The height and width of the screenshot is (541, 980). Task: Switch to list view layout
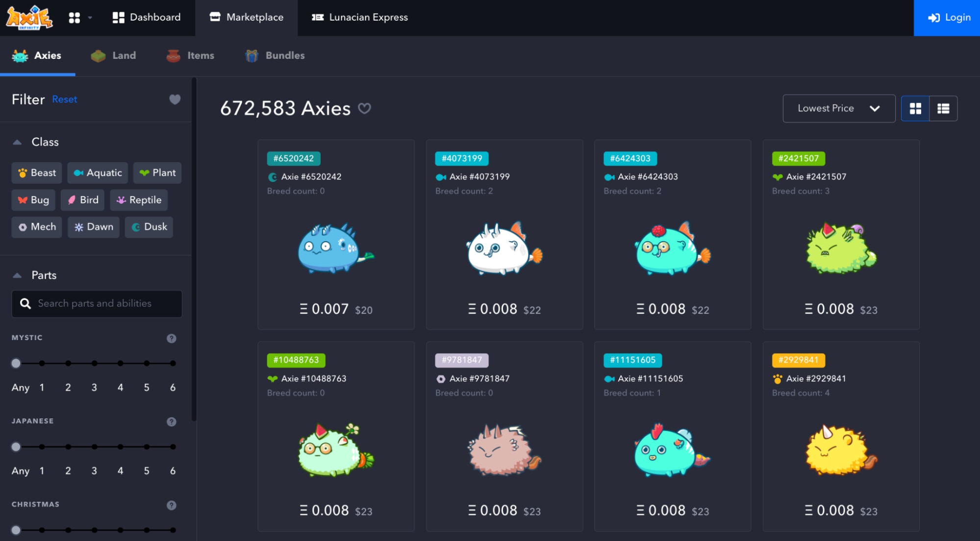click(x=943, y=108)
